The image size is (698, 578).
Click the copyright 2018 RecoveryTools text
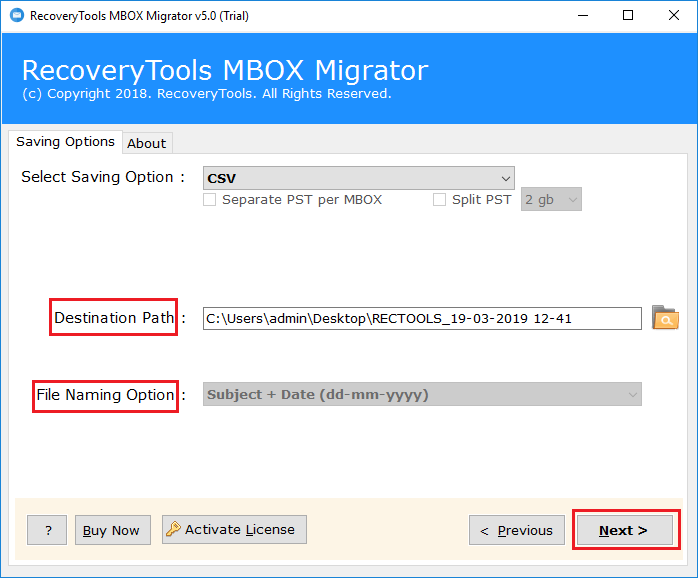[x=207, y=94]
